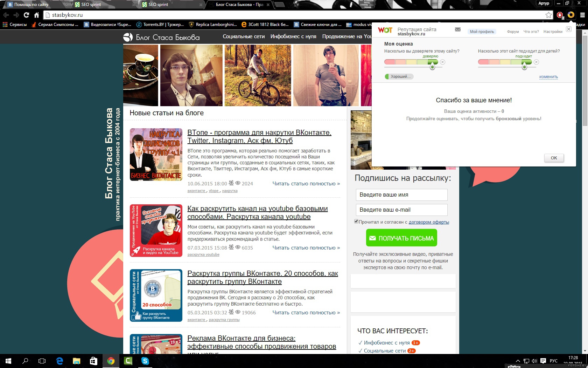Click the browser forward arrow

16,15
